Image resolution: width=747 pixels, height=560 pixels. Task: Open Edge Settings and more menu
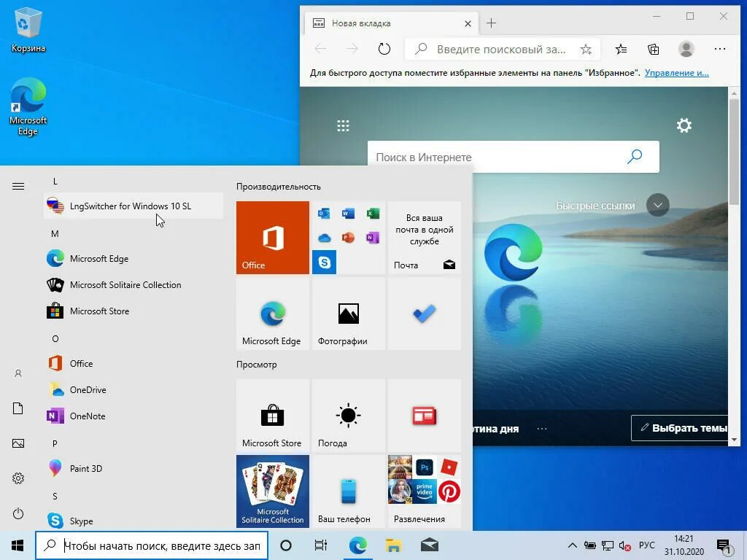[720, 49]
